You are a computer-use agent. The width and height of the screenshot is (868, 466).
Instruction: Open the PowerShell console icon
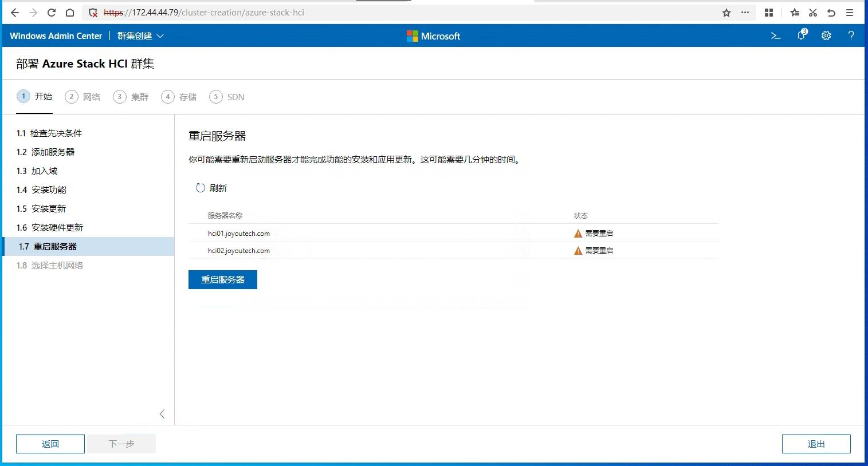coord(776,35)
